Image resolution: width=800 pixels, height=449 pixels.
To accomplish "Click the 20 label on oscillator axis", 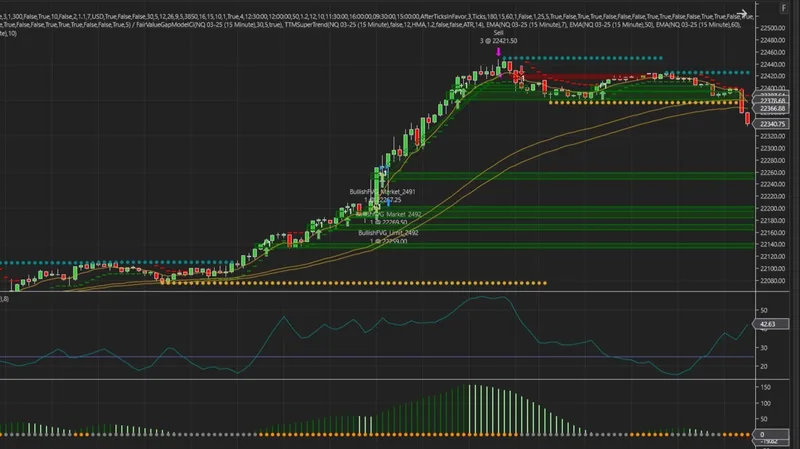I will pyautogui.click(x=764, y=366).
